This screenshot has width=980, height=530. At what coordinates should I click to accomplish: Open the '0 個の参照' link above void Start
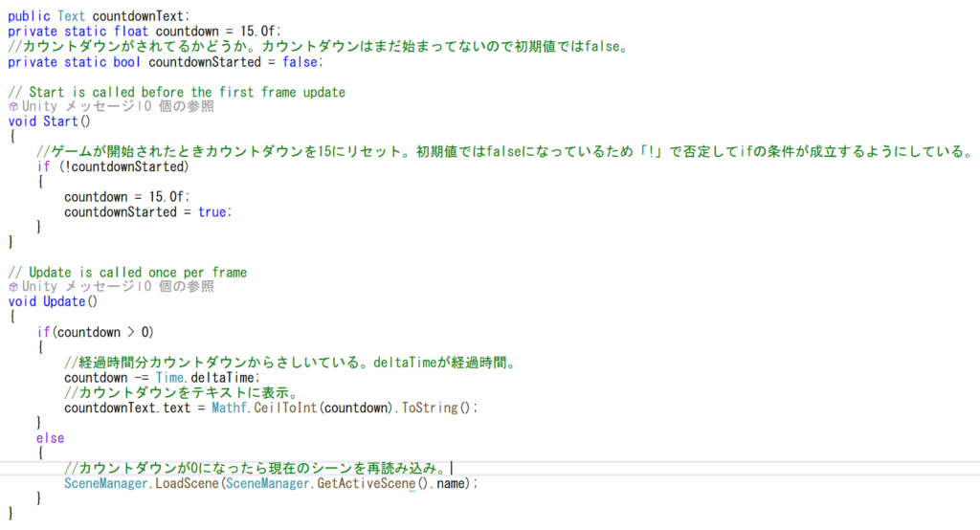click(179, 106)
